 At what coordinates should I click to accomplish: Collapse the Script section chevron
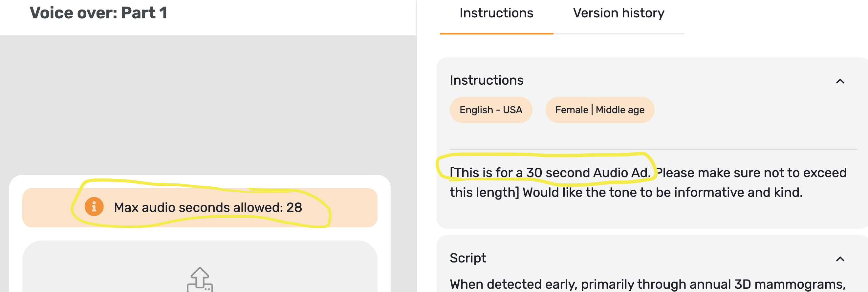click(x=840, y=259)
